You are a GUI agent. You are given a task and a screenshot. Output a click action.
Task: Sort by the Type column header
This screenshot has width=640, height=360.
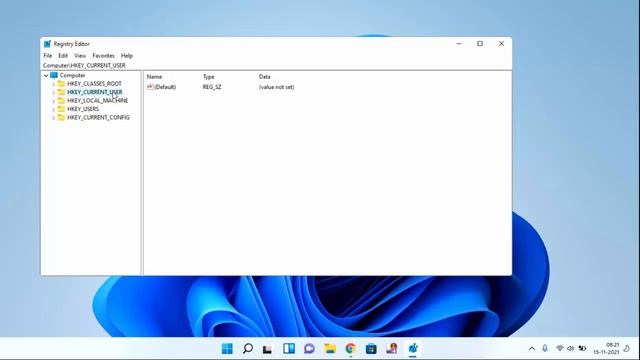(209, 77)
